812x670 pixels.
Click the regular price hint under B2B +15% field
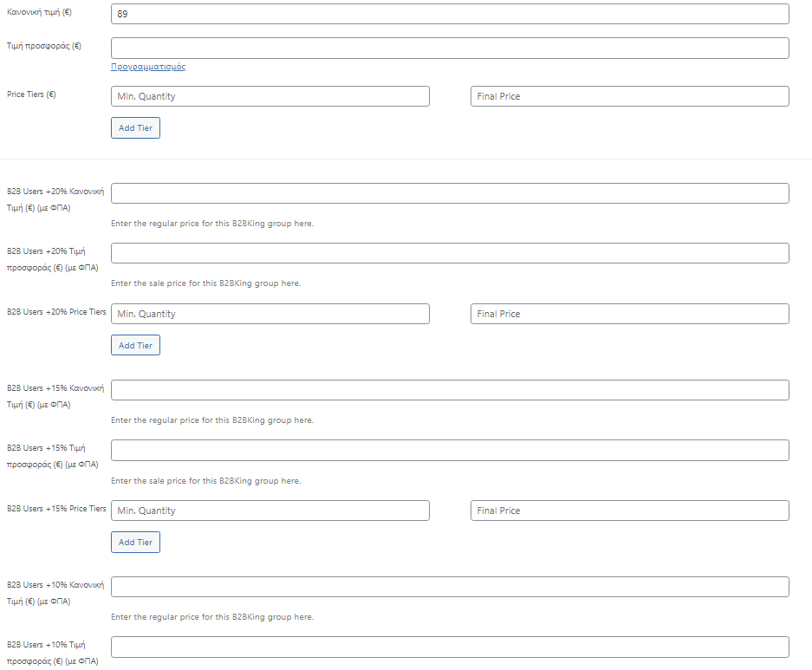pos(212,420)
